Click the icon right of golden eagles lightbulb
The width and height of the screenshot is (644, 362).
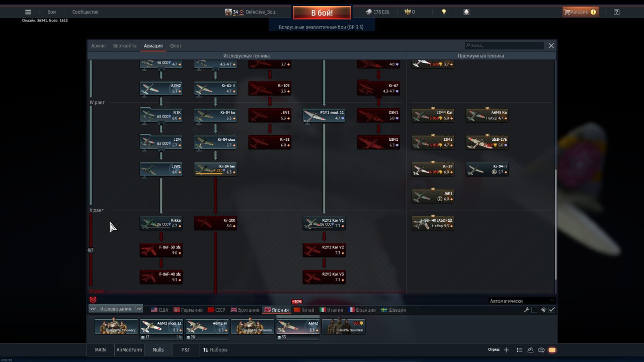(x=466, y=12)
